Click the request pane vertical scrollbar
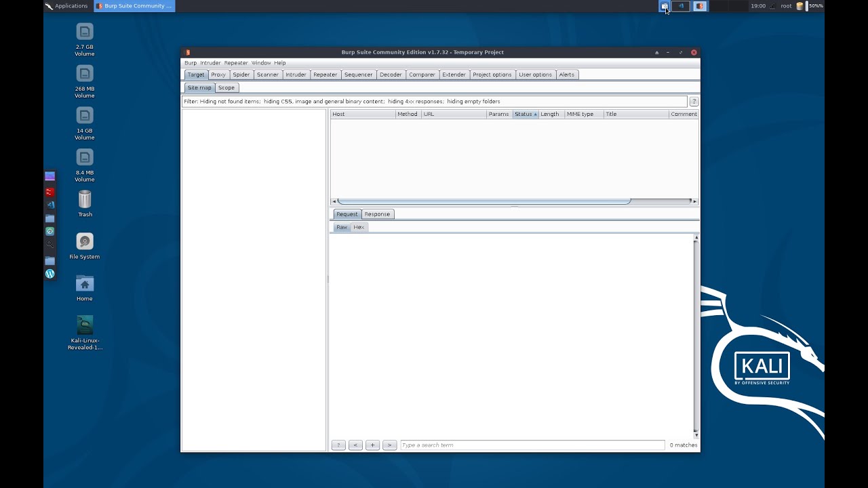868x488 pixels. (696, 335)
